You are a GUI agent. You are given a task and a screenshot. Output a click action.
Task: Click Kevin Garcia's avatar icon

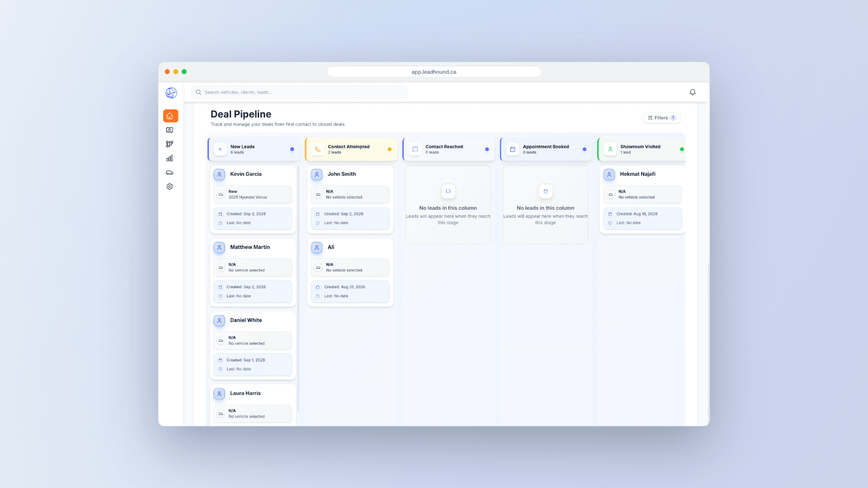tap(219, 174)
